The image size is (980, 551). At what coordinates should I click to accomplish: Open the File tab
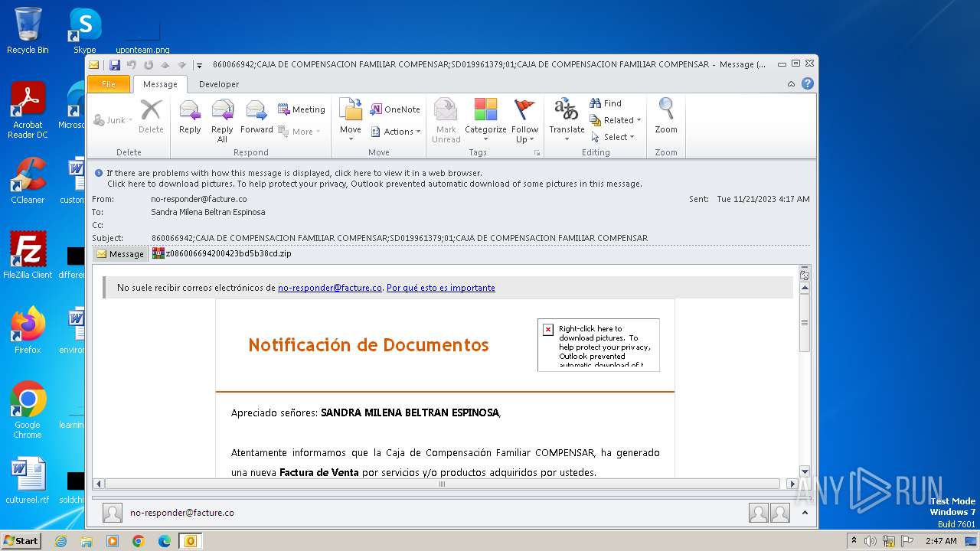(x=109, y=84)
